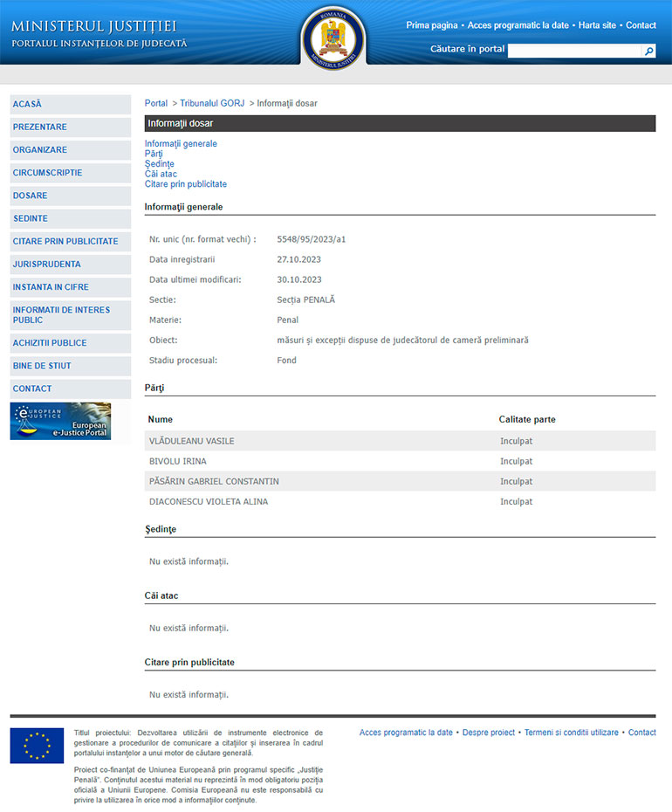This screenshot has width=672, height=812.
Task: Click footer link Acces programatic la date
Action: tap(406, 733)
